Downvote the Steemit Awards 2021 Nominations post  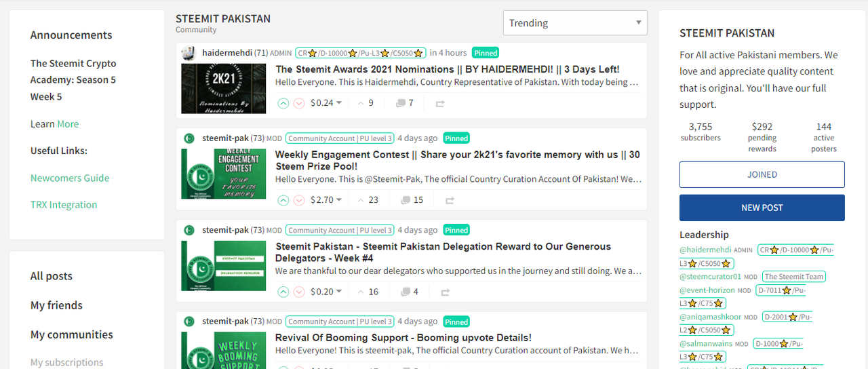(x=299, y=103)
